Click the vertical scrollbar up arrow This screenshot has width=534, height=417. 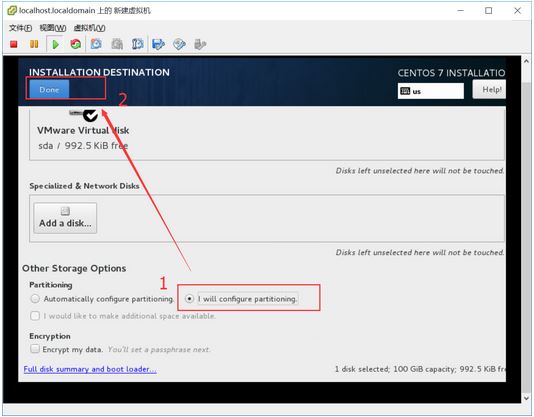[526, 61]
